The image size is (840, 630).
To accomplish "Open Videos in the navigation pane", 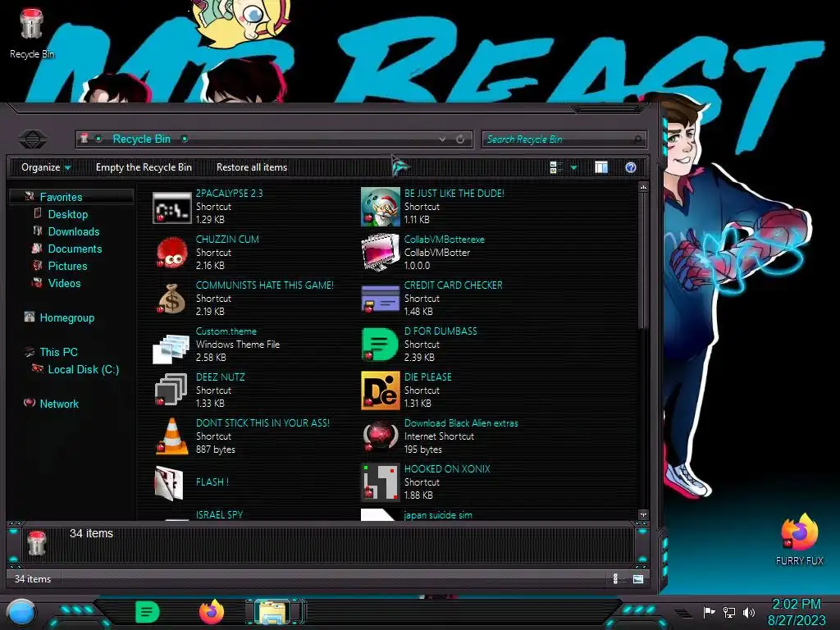I will tap(64, 283).
